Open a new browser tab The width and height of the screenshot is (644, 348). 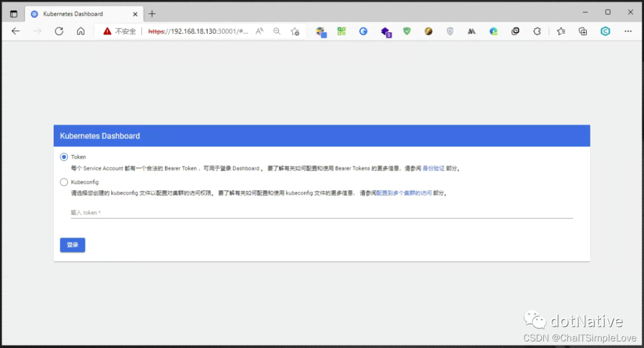pyautogui.click(x=151, y=13)
